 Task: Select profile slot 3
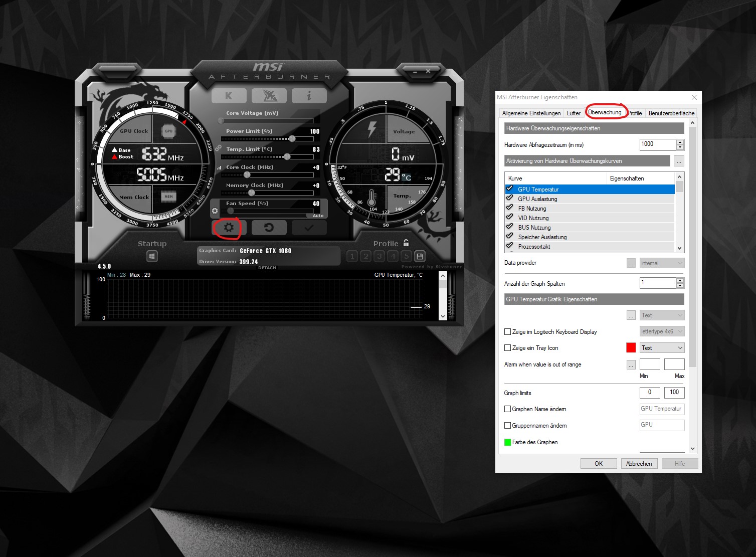pyautogui.click(x=379, y=256)
